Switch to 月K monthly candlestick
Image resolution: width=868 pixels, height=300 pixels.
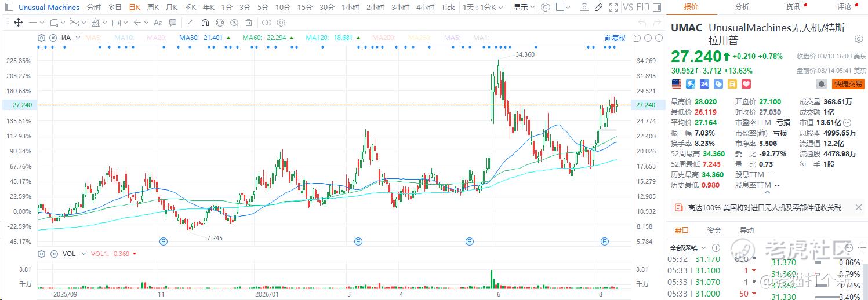172,8
